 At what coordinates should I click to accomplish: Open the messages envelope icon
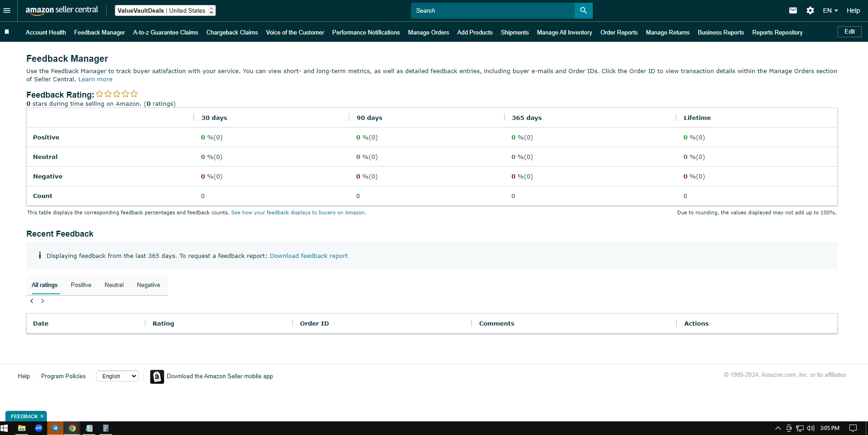pos(793,10)
